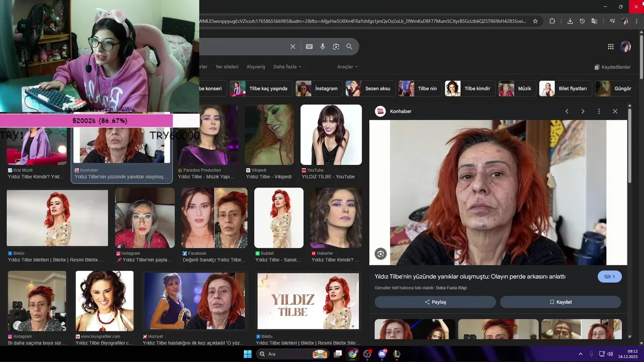Open the history clock icon in toolbar
The image size is (644, 362).
[x=582, y=21]
